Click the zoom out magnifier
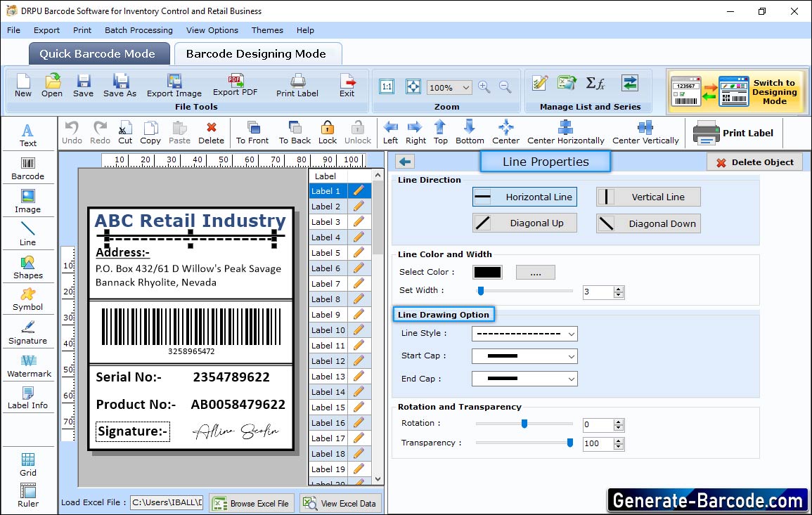Screen dimensions: 812x515 [x=505, y=87]
